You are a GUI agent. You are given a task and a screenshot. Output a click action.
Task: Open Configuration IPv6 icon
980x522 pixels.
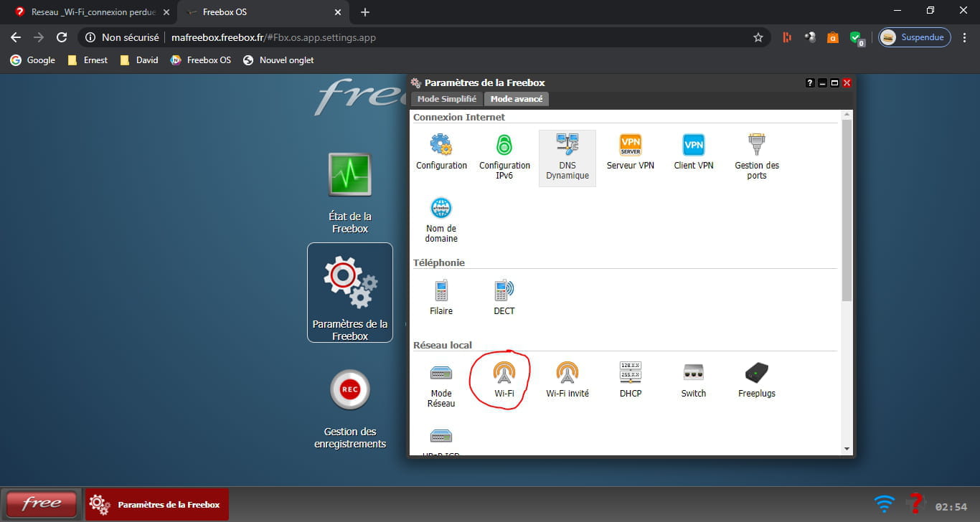coord(504,157)
